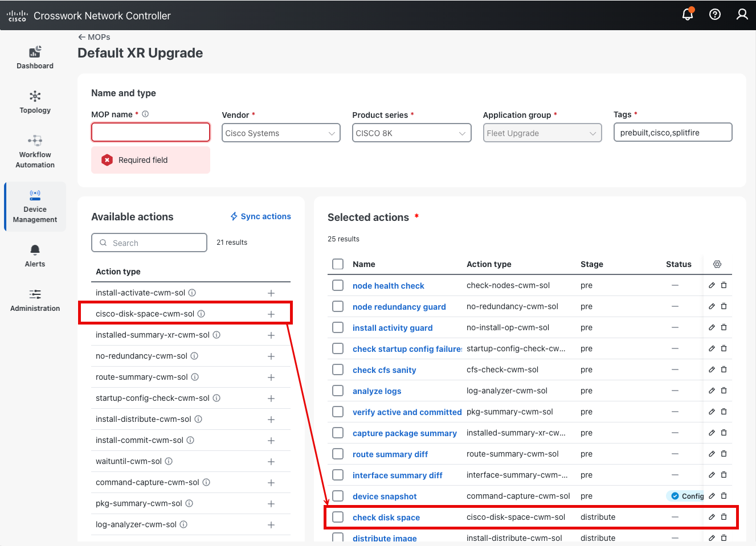
Task: Add the waituntil-cwm-sol action
Action: point(271,462)
